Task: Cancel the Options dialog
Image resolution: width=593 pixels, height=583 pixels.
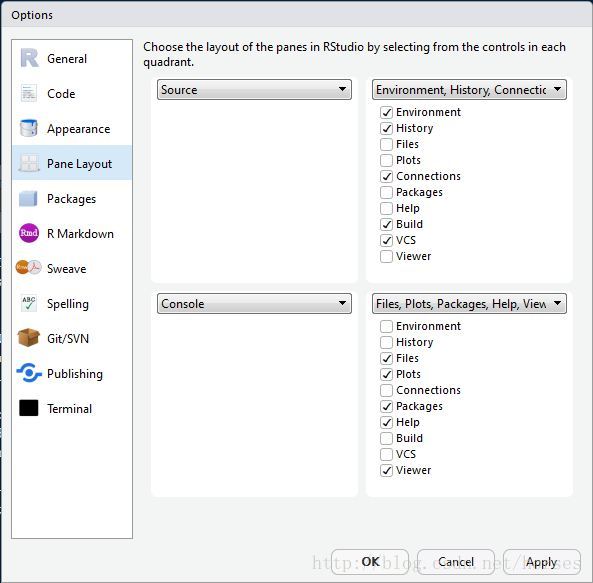Action: [x=456, y=562]
